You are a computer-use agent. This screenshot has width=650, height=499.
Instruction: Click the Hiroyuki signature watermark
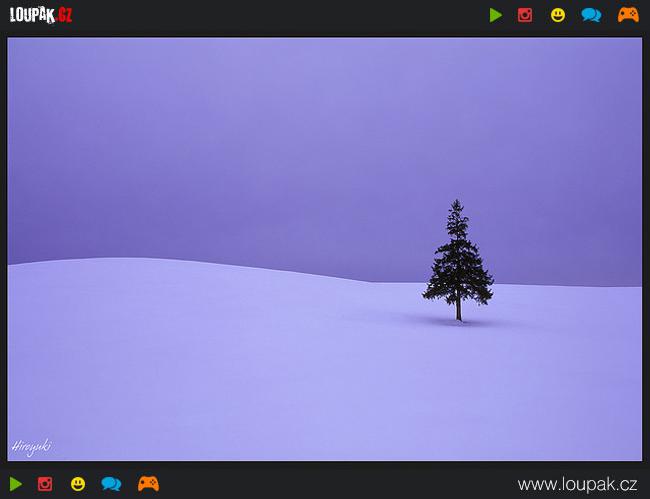tap(31, 446)
